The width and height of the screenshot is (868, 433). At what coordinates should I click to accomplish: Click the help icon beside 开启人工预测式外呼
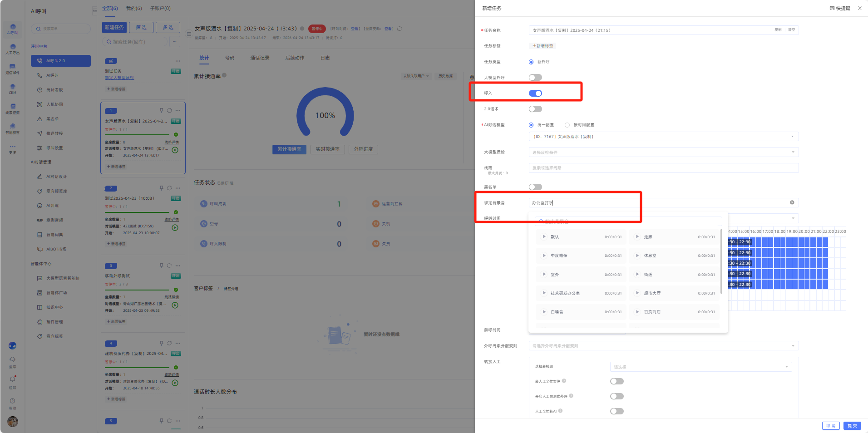tap(571, 396)
